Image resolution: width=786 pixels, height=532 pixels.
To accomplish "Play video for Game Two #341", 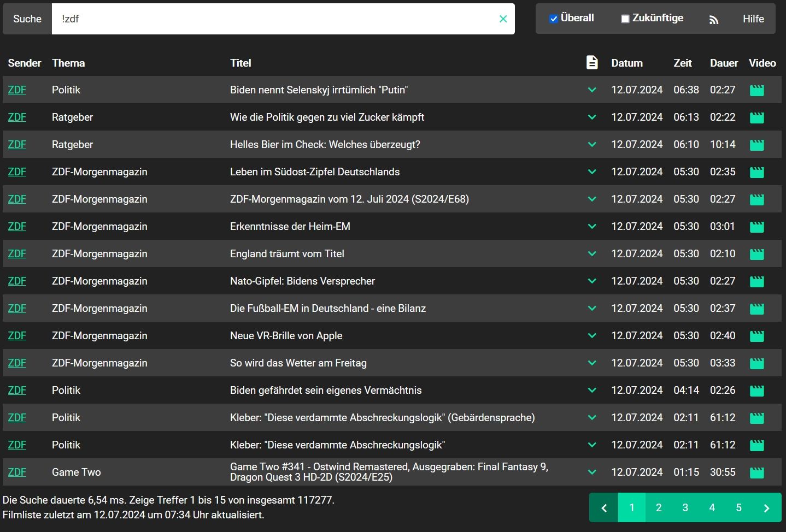I will coord(756,472).
